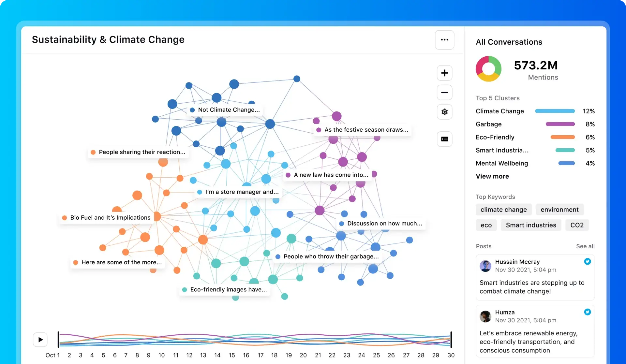The width and height of the screenshot is (626, 364).
Task: Click the zoom in plus button
Action: [x=444, y=73]
